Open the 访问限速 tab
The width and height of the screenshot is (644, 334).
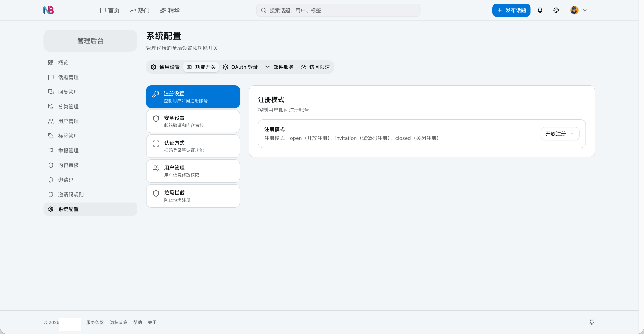315,67
